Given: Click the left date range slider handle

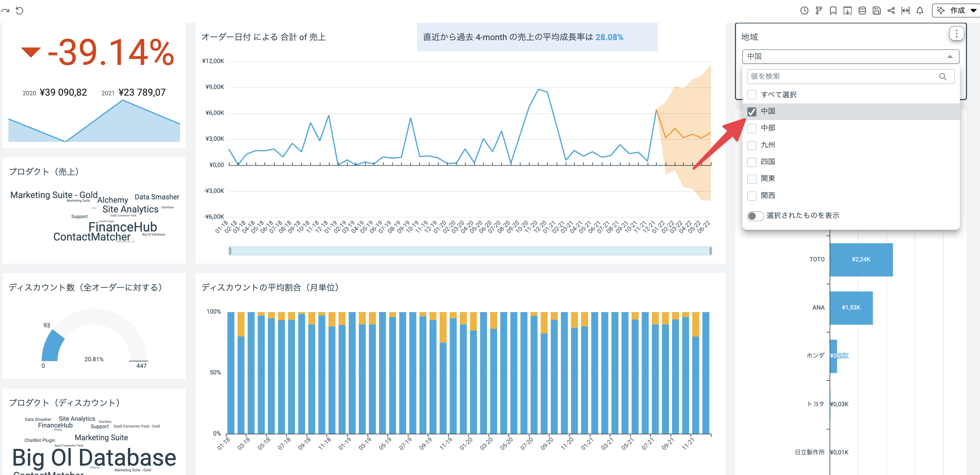Looking at the screenshot, I should click(230, 250).
